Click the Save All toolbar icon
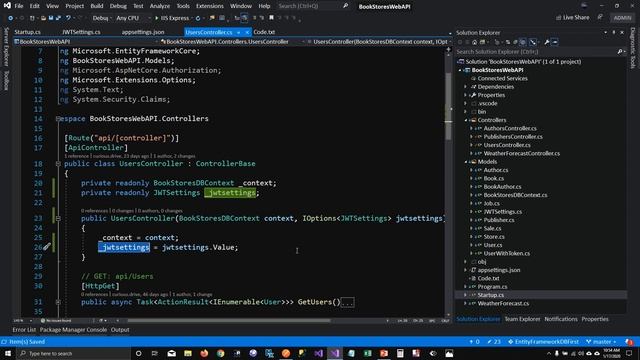 pyautogui.click(x=58, y=18)
